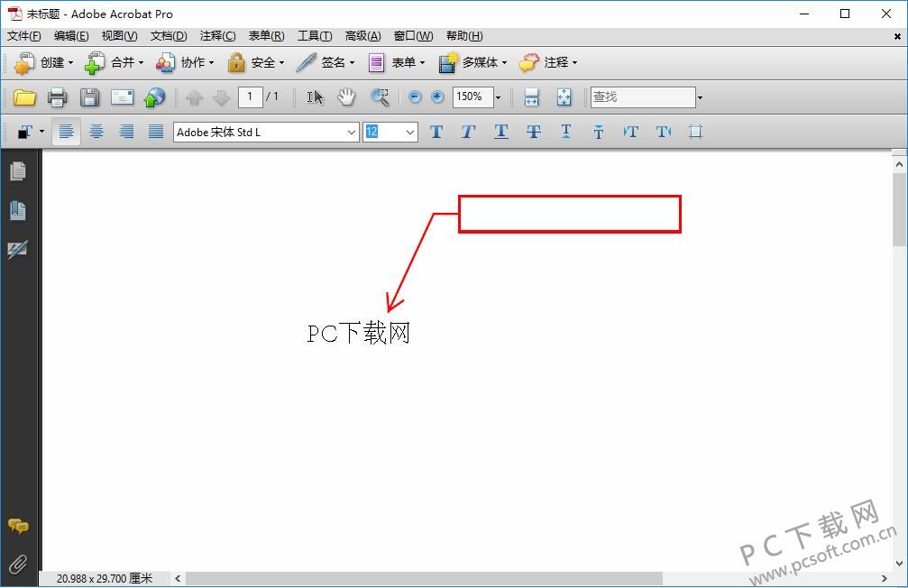Toggle subscript text style
This screenshot has height=588, width=908.
coord(598,133)
